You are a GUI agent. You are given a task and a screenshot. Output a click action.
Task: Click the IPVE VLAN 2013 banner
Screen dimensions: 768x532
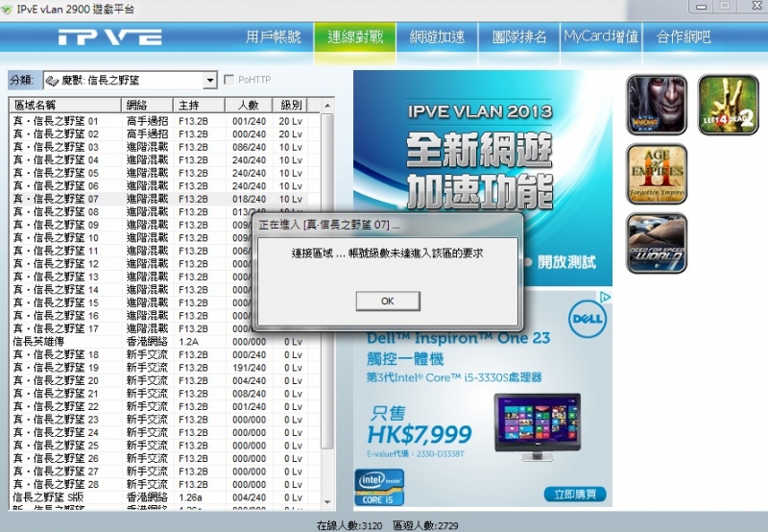pyautogui.click(x=483, y=179)
